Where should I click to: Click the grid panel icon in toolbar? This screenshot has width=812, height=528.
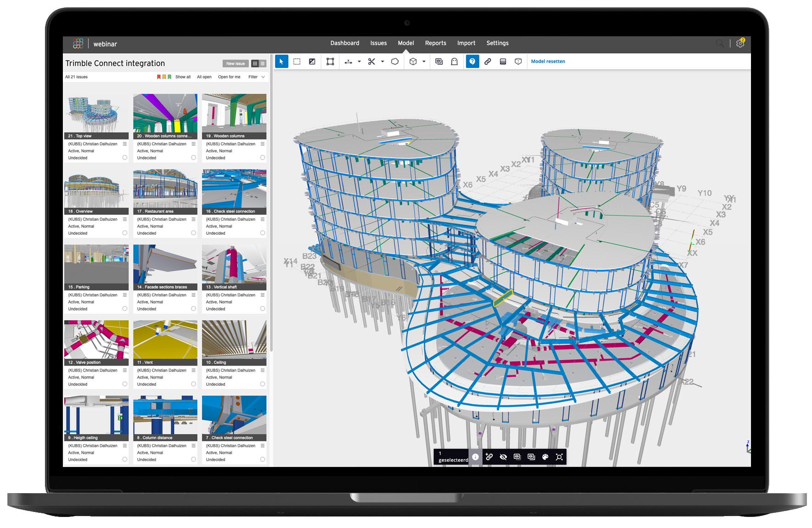503,61
